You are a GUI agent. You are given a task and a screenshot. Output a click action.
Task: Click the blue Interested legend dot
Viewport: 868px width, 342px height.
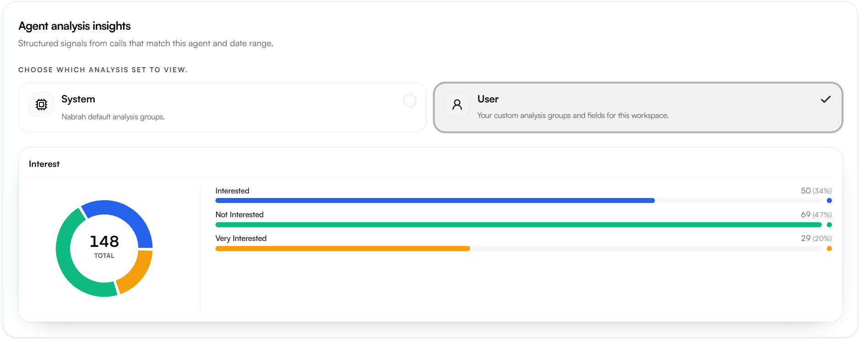tap(829, 201)
